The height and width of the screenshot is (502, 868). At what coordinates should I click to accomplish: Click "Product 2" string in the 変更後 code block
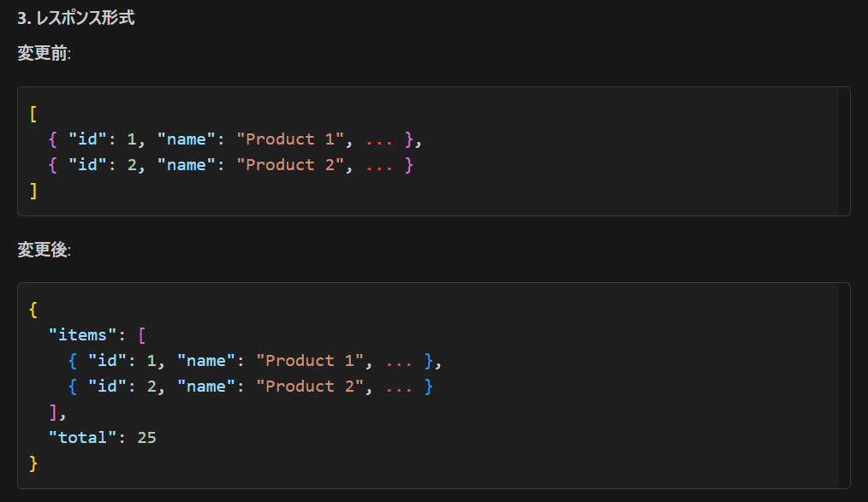tap(311, 386)
